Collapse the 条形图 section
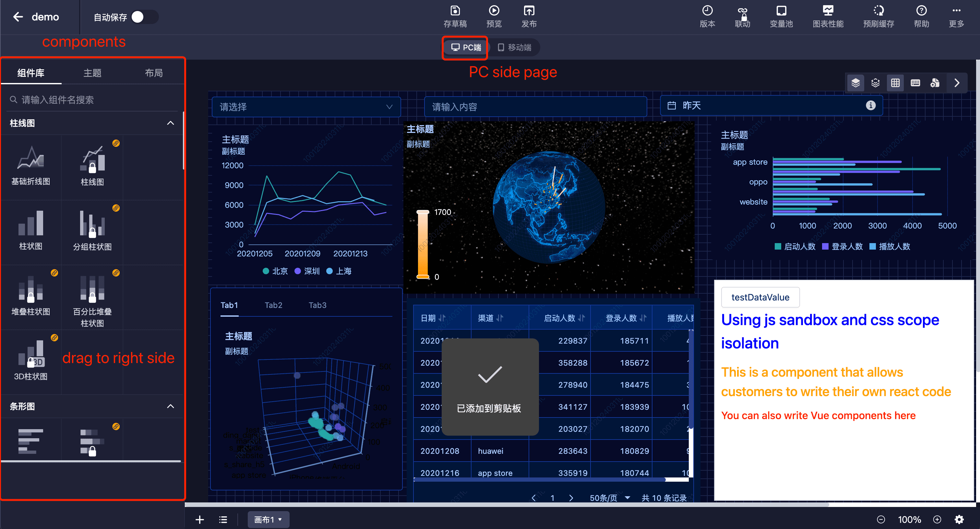The image size is (980, 529). point(171,406)
